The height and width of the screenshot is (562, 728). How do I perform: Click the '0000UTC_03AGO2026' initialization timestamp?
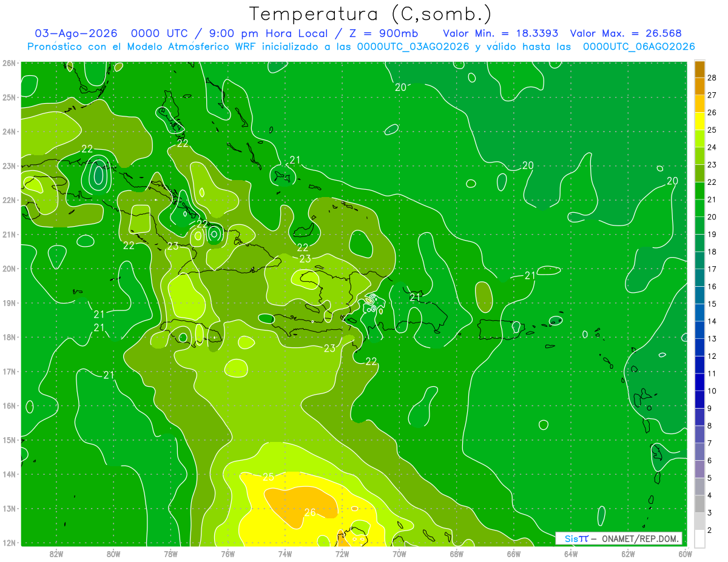[x=413, y=46]
